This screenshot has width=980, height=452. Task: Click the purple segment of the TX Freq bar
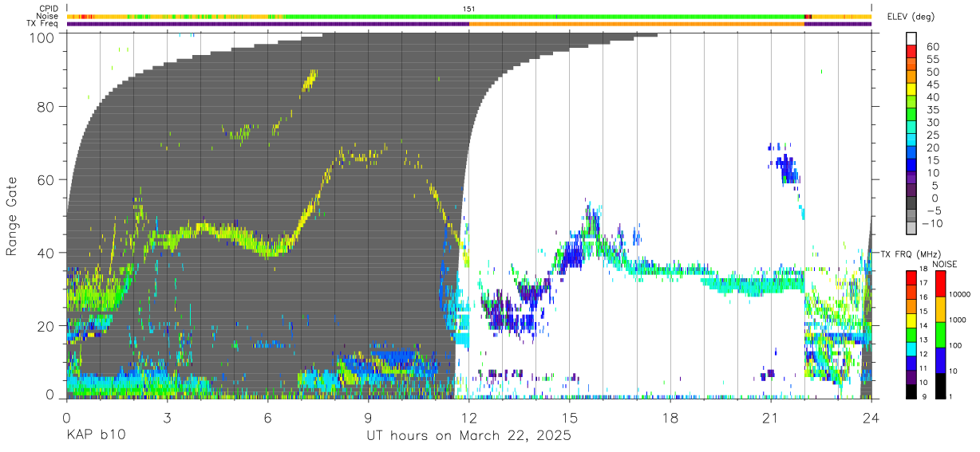(267, 24)
